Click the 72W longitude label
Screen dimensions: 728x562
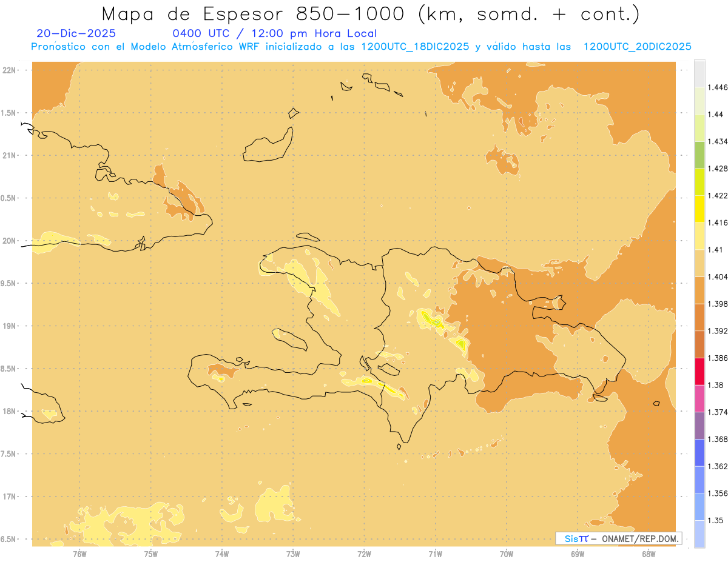coord(364,554)
